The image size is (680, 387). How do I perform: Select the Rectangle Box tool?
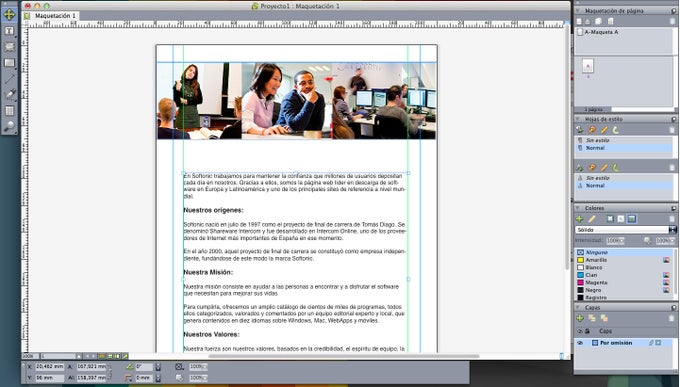(x=9, y=63)
